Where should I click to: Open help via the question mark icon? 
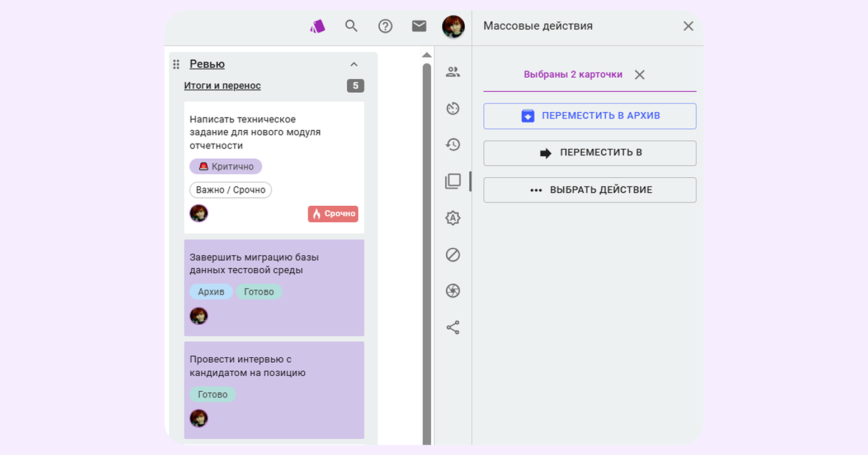pos(385,26)
